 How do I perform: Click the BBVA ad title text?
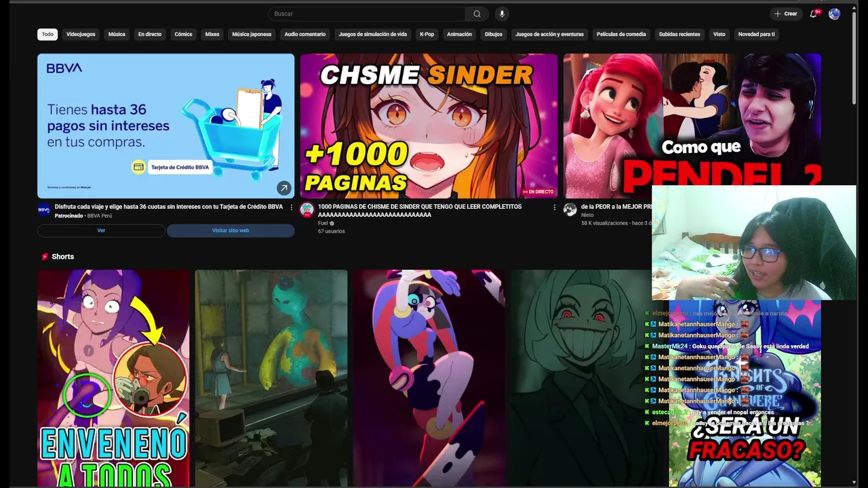[169, 207]
